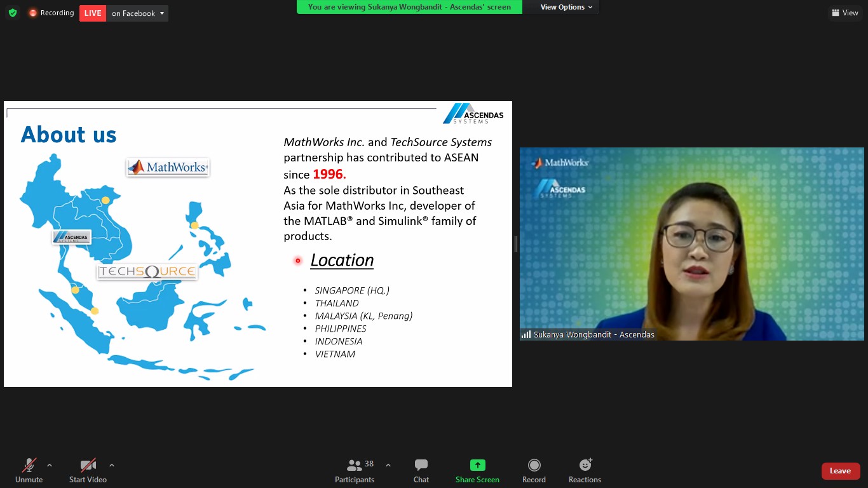Click the green Share Screen button
868x488 pixels.
coord(477,471)
